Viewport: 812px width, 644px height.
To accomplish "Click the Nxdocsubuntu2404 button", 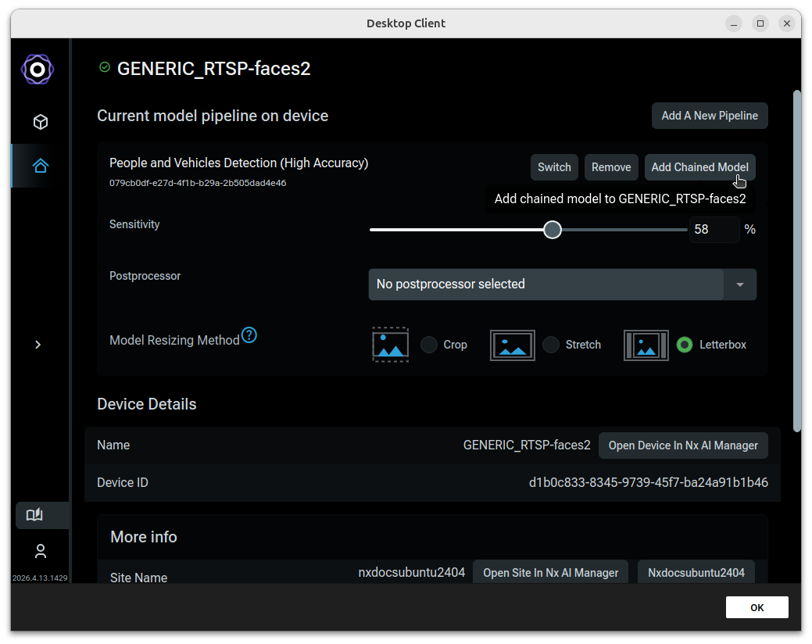I will point(696,573).
